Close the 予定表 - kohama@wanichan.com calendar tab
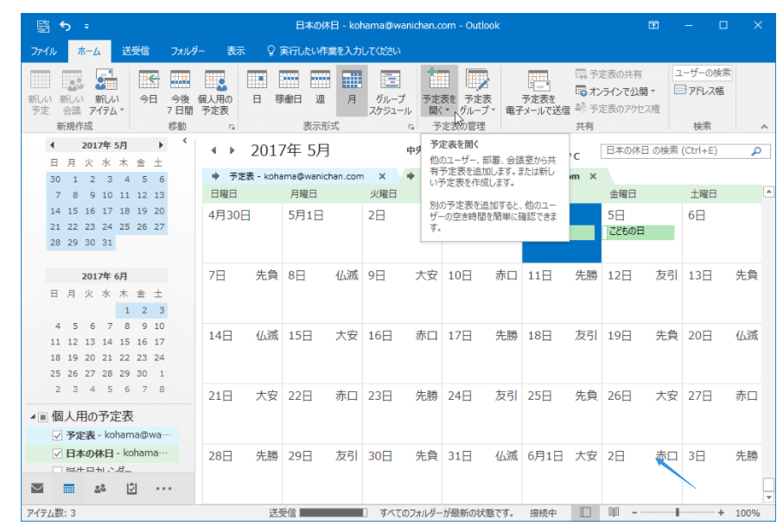Viewport: 777px width, 532px height. point(382,176)
